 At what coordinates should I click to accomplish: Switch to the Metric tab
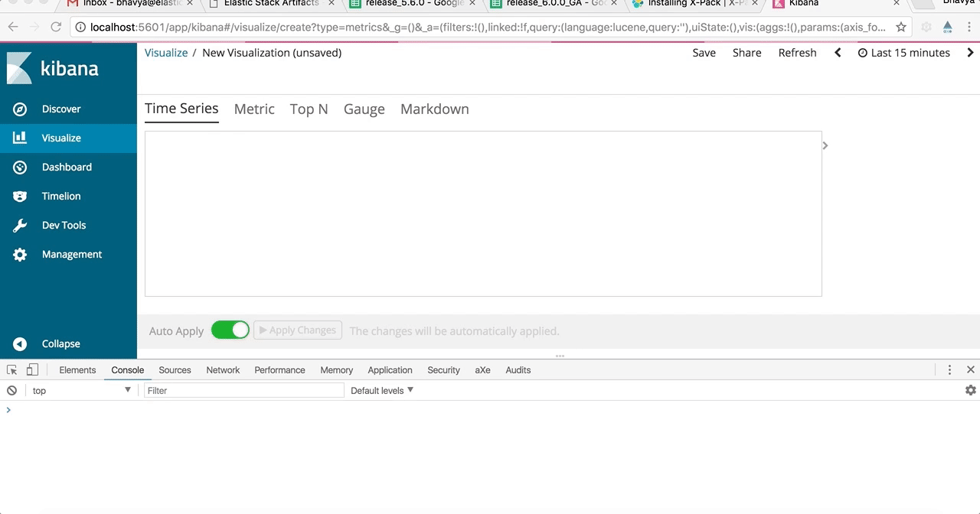pyautogui.click(x=254, y=109)
